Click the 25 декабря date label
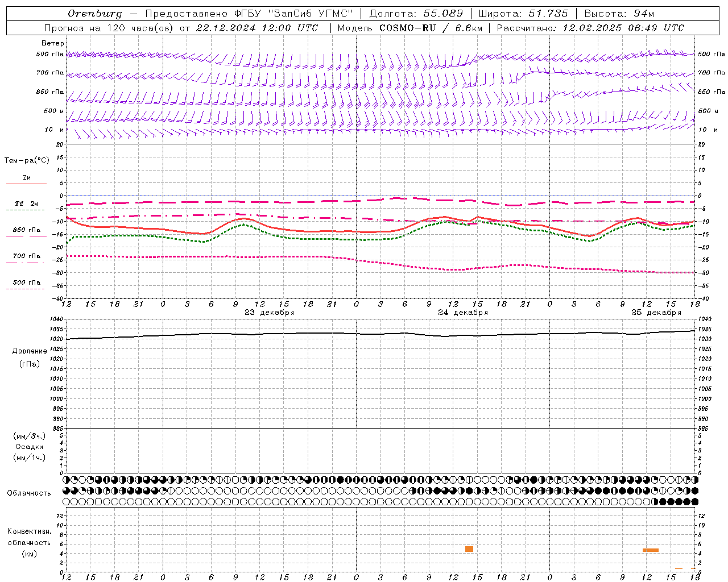Viewport: 728px width, 582px height. (x=656, y=313)
